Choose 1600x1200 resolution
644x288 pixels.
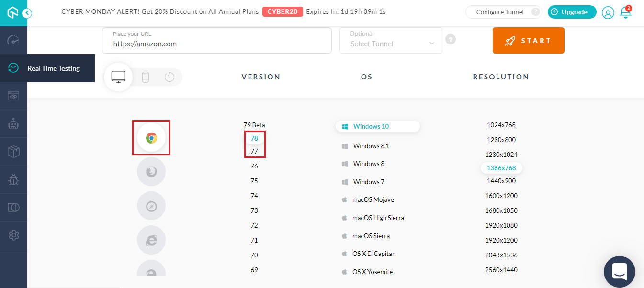point(501,196)
